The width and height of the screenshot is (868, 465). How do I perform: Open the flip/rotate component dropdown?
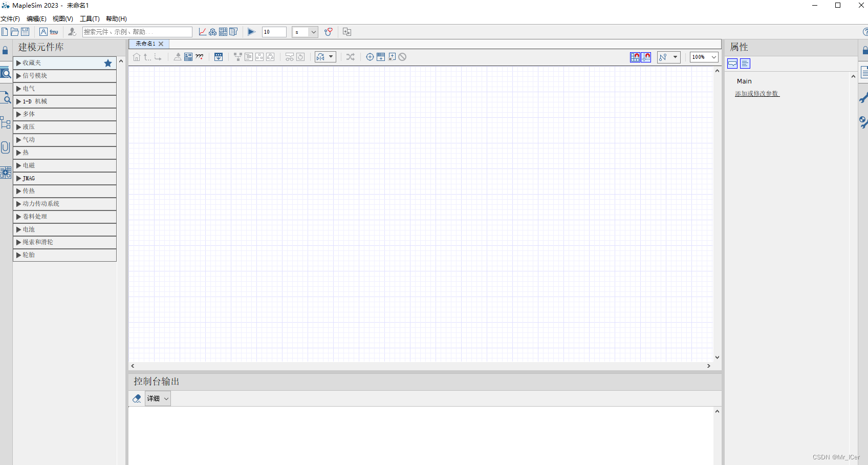pos(325,57)
